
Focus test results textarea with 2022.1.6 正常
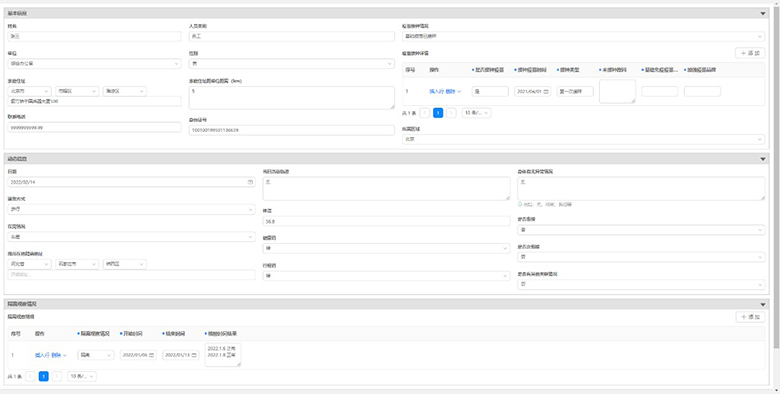[223, 355]
